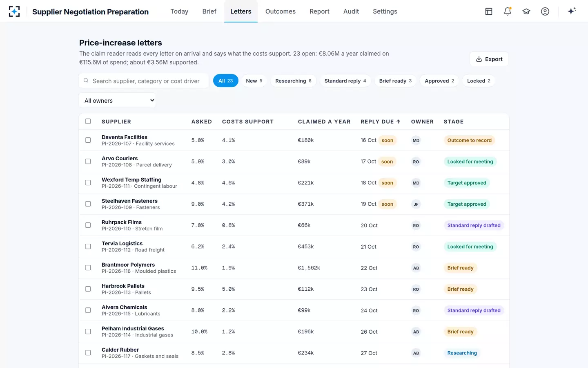Open the Report tab
The height and width of the screenshot is (368, 588).
pyautogui.click(x=319, y=11)
